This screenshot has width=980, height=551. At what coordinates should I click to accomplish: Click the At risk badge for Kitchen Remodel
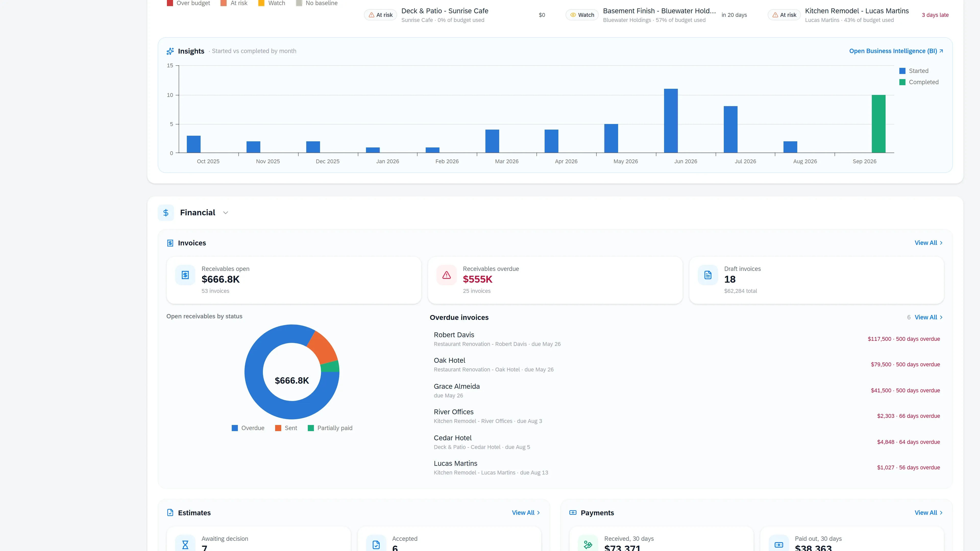[x=784, y=15]
